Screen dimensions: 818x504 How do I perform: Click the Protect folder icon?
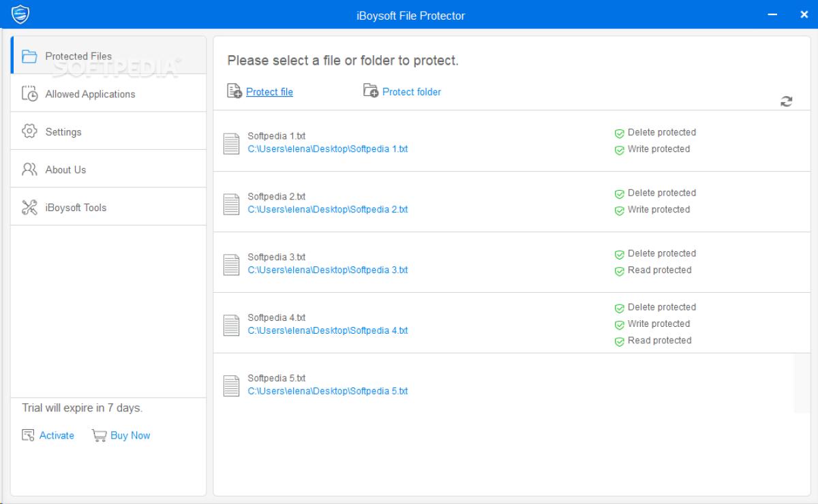[370, 91]
